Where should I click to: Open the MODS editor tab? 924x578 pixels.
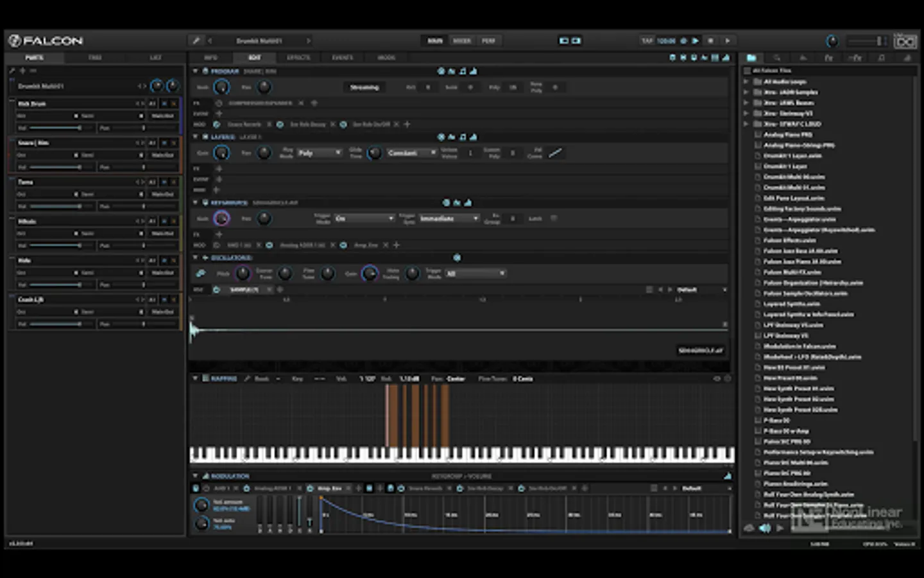(386, 58)
